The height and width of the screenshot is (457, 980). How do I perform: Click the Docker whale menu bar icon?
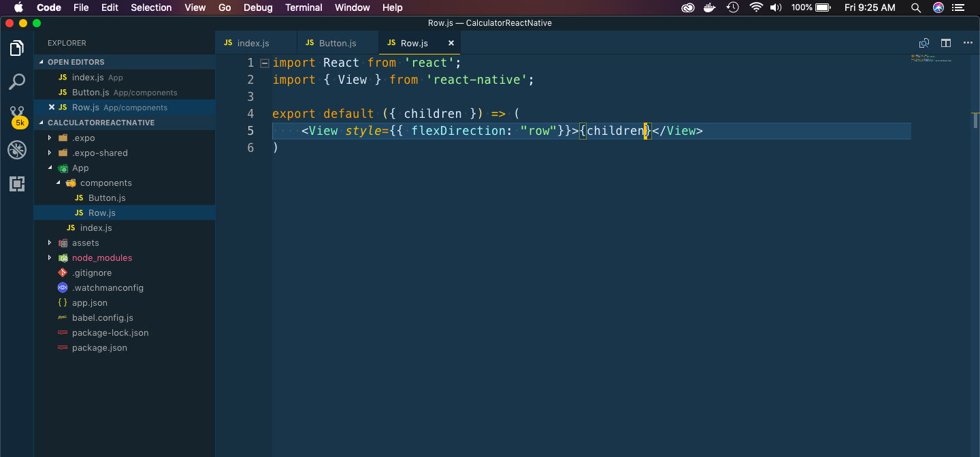click(710, 7)
